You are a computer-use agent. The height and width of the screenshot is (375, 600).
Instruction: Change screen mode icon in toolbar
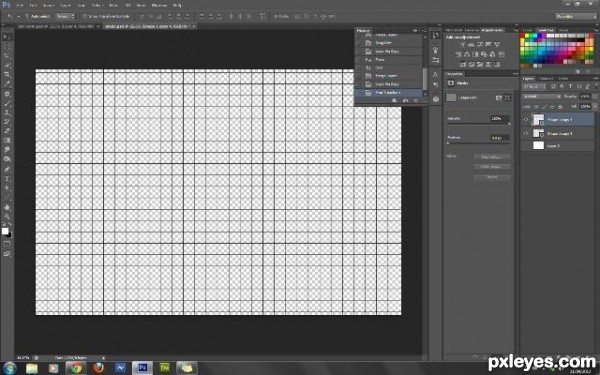(x=7, y=254)
